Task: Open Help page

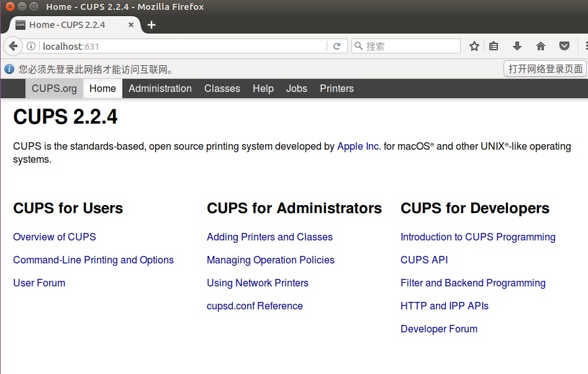Action: pyautogui.click(x=263, y=88)
